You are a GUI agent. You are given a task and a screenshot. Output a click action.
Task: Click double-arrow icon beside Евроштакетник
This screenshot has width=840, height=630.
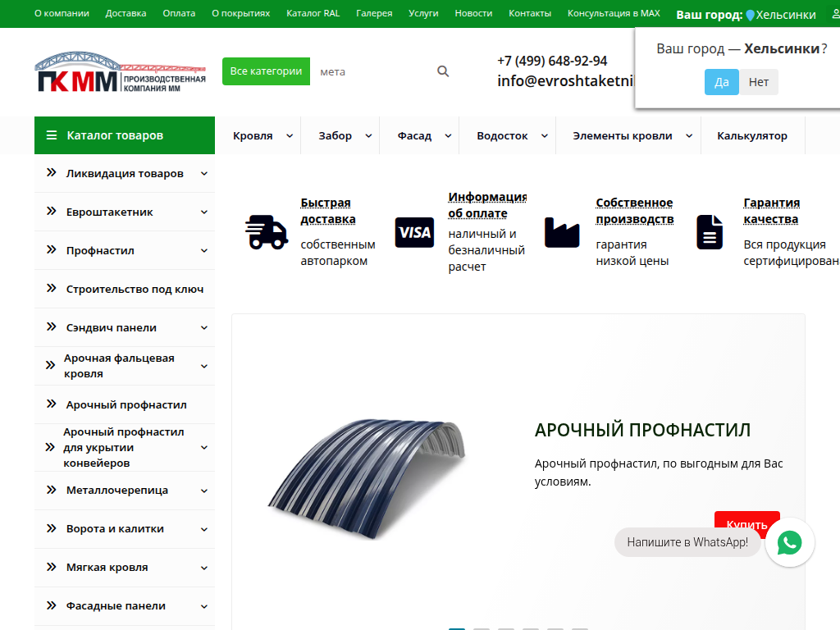(51, 211)
